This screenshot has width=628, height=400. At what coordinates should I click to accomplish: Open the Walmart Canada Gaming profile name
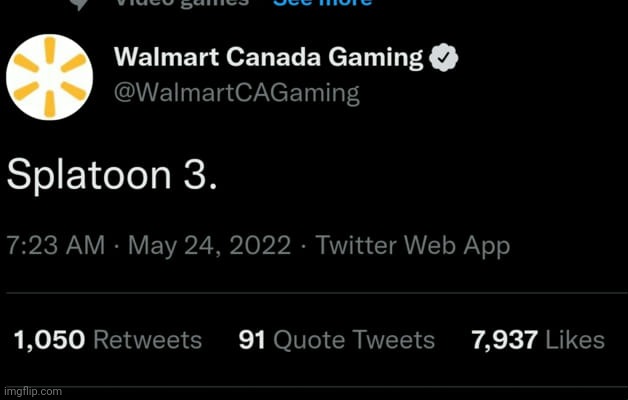tap(268, 58)
